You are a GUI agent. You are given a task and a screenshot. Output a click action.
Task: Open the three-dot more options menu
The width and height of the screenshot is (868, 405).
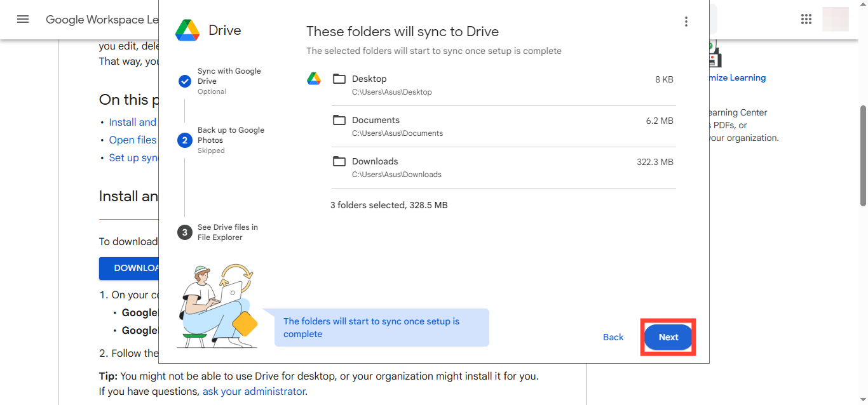[686, 22]
